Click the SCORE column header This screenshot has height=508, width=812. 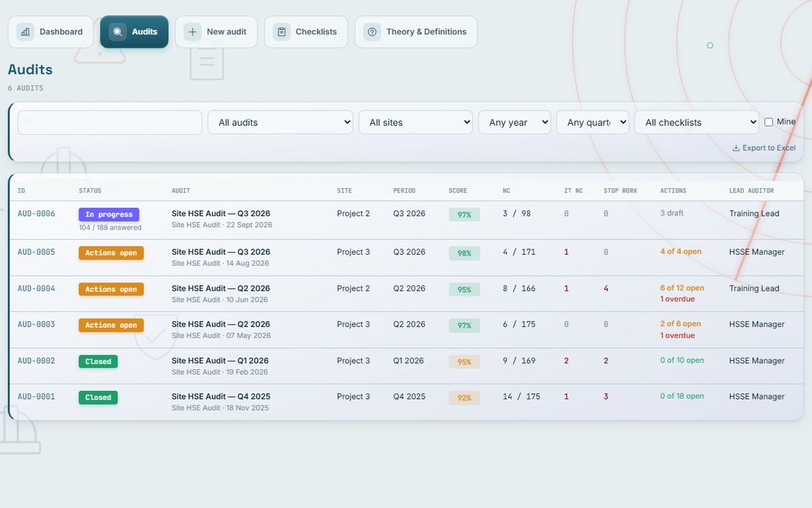coord(457,191)
